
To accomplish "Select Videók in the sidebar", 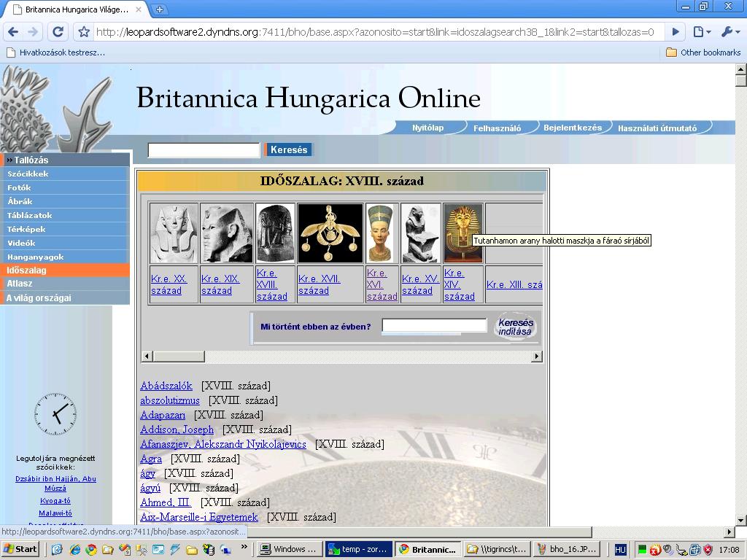I will (x=65, y=243).
